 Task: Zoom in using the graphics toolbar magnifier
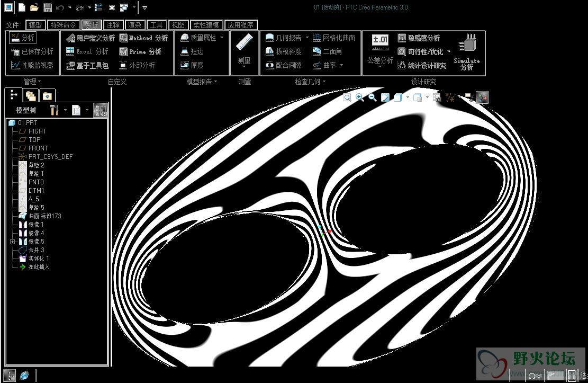click(x=359, y=97)
